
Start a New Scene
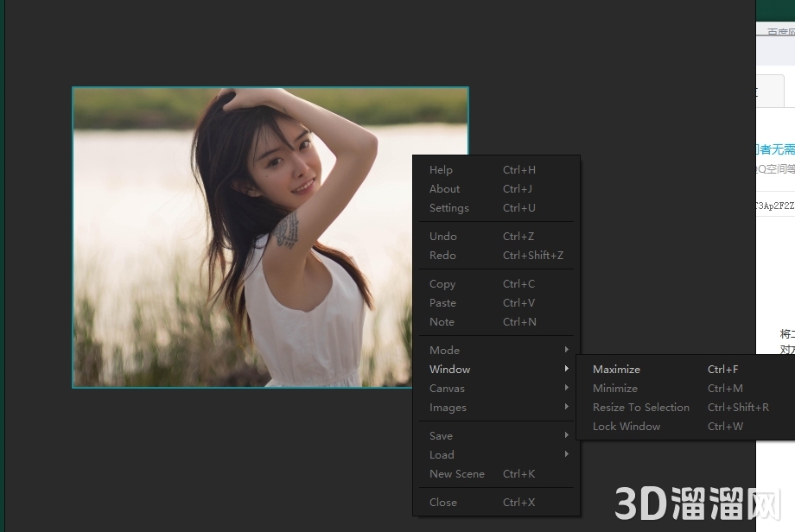456,473
